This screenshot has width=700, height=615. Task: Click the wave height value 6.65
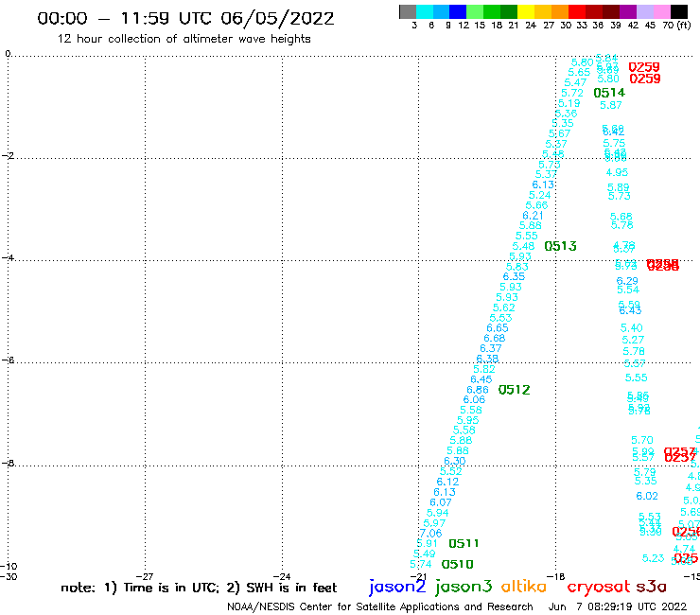coord(498,327)
